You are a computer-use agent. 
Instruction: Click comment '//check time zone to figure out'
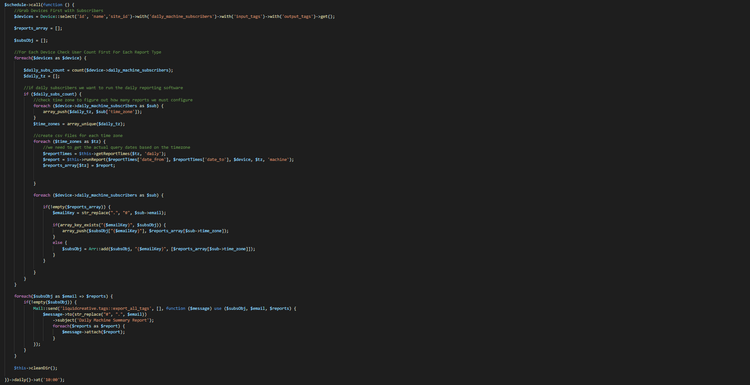click(113, 100)
